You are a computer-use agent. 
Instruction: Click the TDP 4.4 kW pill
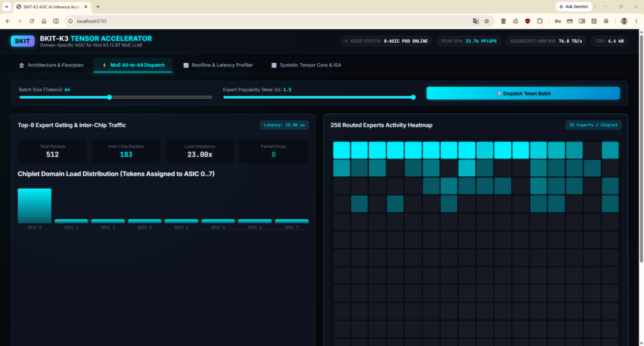609,41
